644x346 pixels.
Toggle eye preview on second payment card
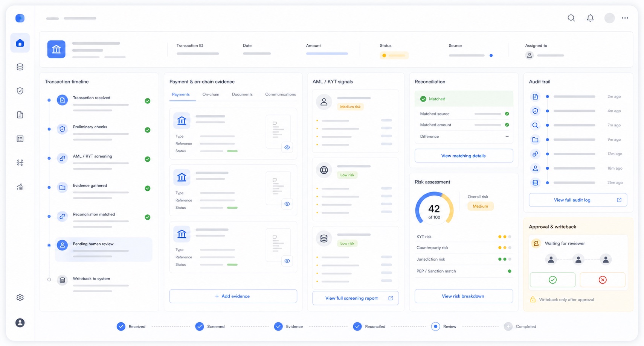pyautogui.click(x=287, y=204)
